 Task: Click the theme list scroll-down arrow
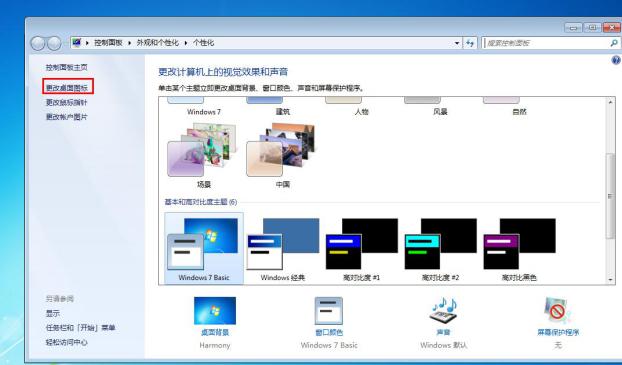tap(610, 280)
